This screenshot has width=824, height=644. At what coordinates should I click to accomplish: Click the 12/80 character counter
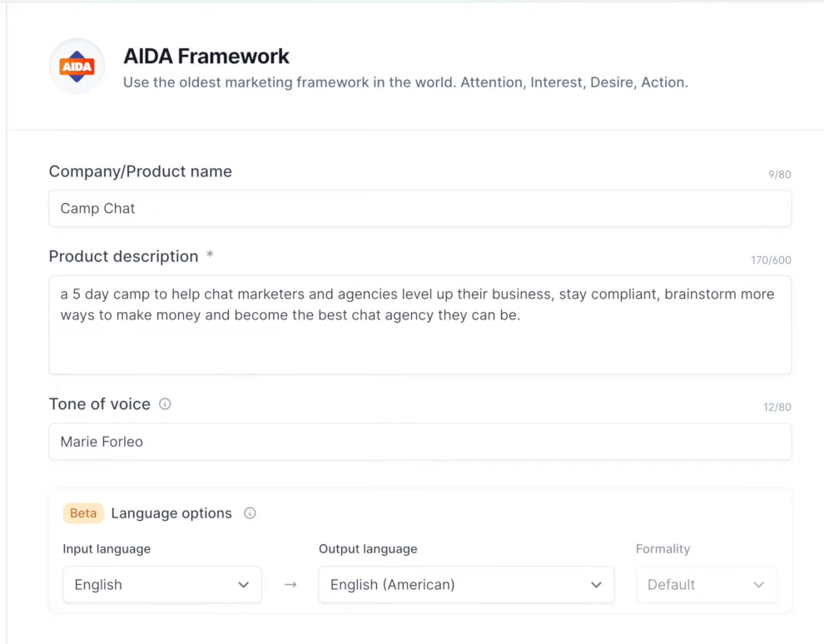[777, 407]
